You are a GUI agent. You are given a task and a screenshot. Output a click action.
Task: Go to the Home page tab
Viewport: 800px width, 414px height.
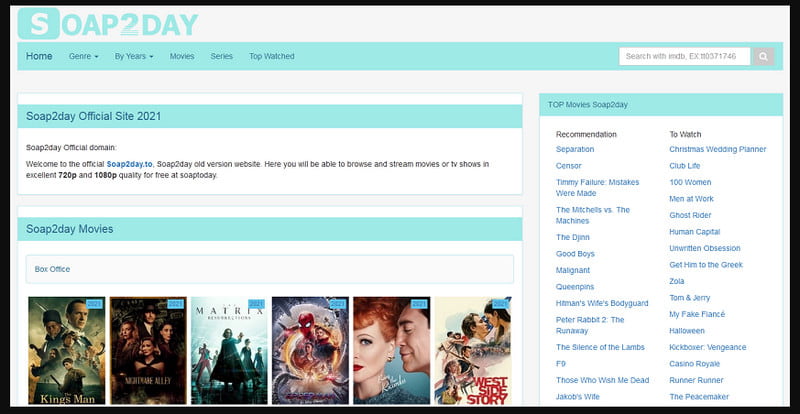coord(39,56)
